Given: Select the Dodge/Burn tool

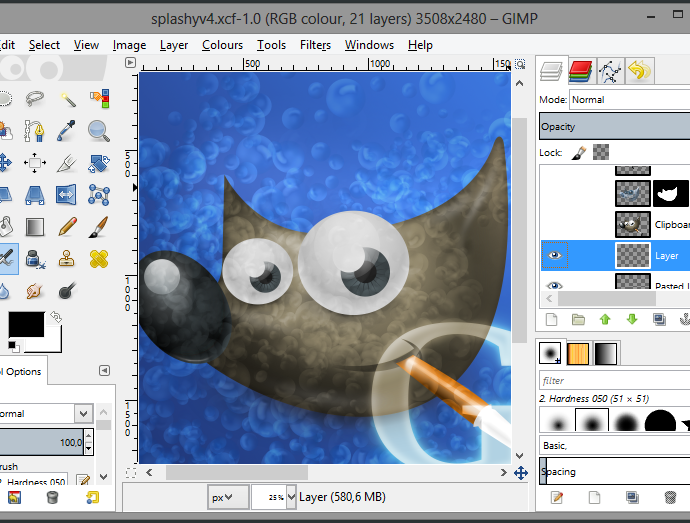Looking at the screenshot, I should 67,291.
